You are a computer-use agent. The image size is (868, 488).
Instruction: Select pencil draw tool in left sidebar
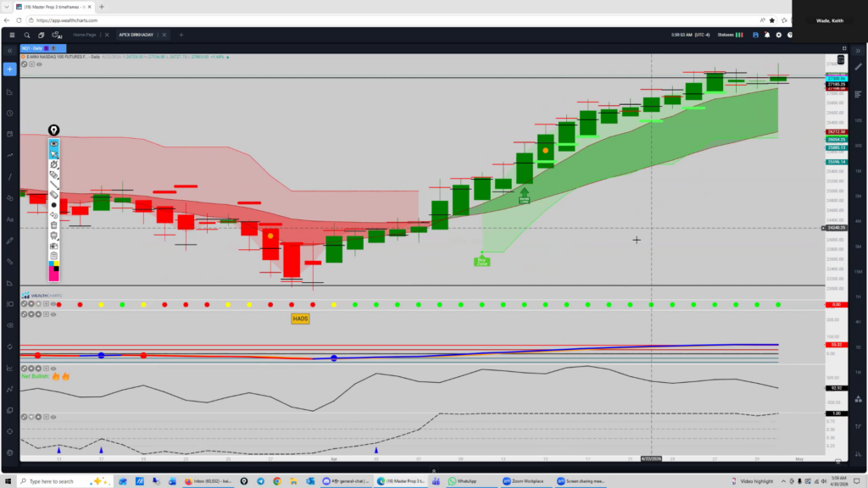(10, 241)
